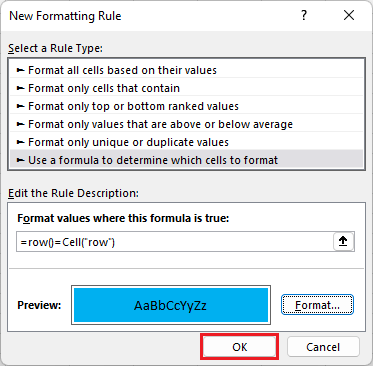Collapse dialog using the range selector arrow icon

(343, 241)
